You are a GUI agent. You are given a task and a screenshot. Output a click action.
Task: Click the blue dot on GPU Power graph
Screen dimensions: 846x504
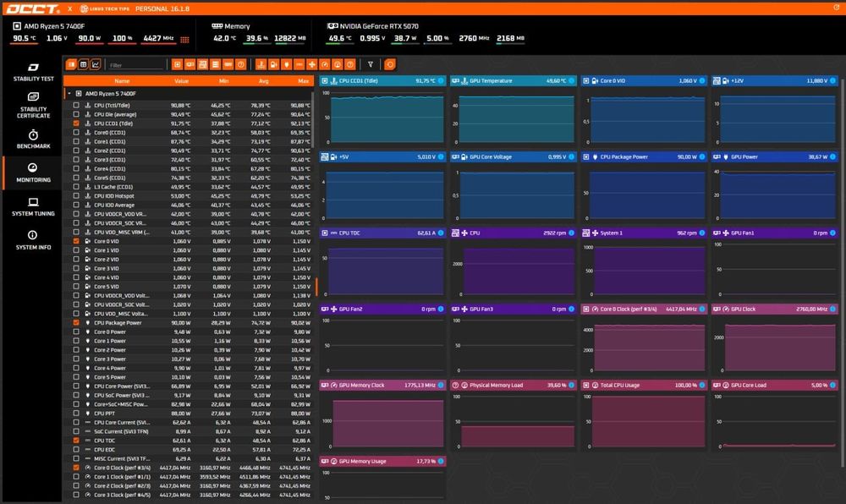(x=832, y=156)
